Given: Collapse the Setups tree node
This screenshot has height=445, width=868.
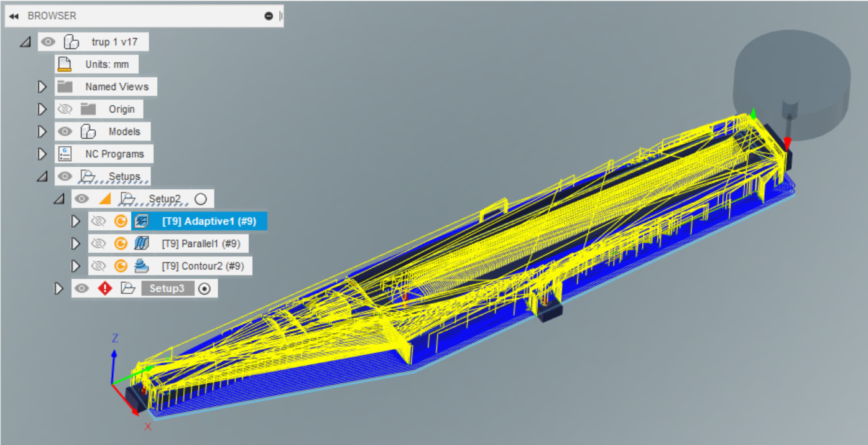Looking at the screenshot, I should (42, 177).
